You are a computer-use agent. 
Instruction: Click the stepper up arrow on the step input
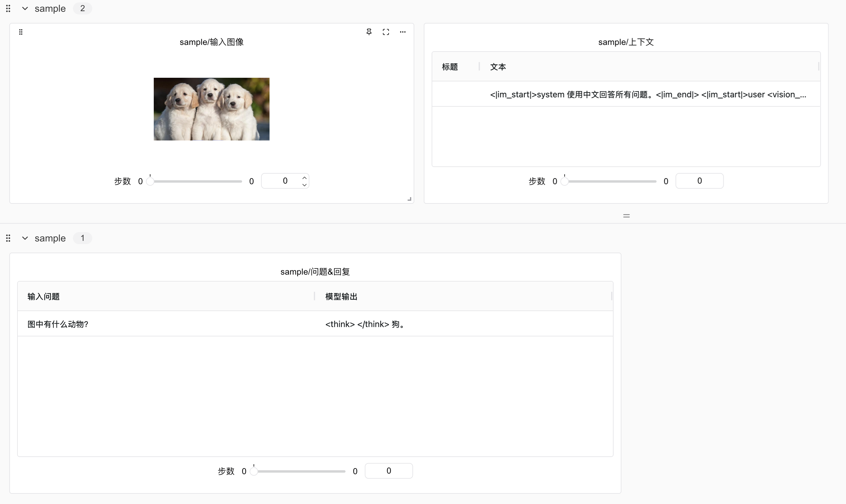coord(305,177)
